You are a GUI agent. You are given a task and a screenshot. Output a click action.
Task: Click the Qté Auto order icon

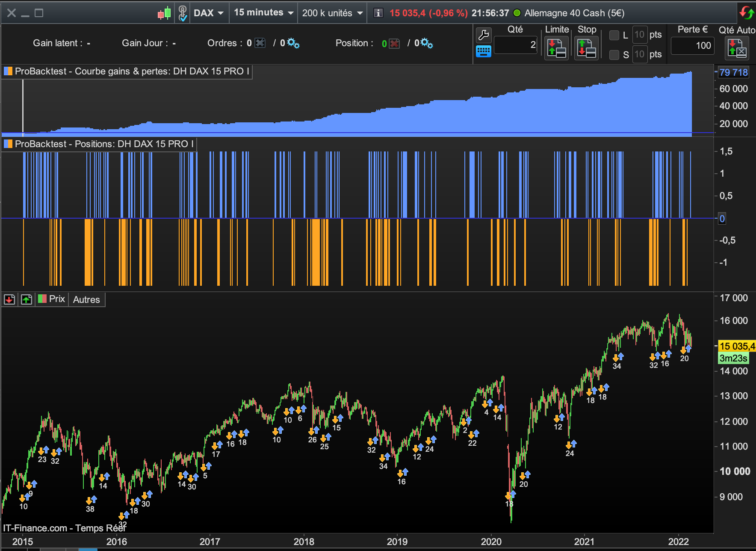point(736,47)
